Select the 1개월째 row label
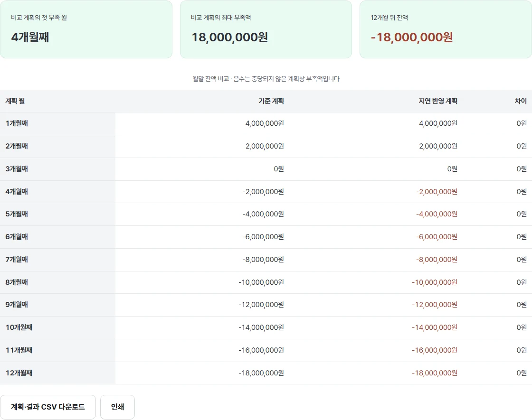Image resolution: width=532 pixels, height=420 pixels. [x=17, y=123]
